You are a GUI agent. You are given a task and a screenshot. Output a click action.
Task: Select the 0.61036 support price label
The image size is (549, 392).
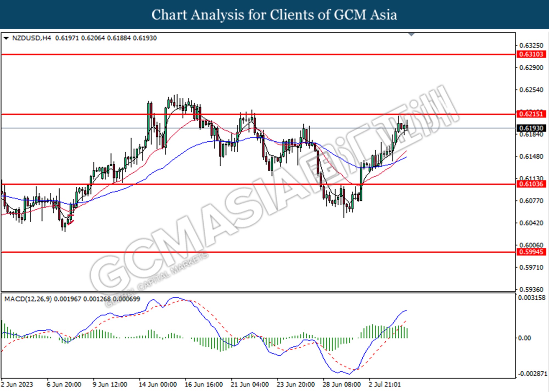531,184
